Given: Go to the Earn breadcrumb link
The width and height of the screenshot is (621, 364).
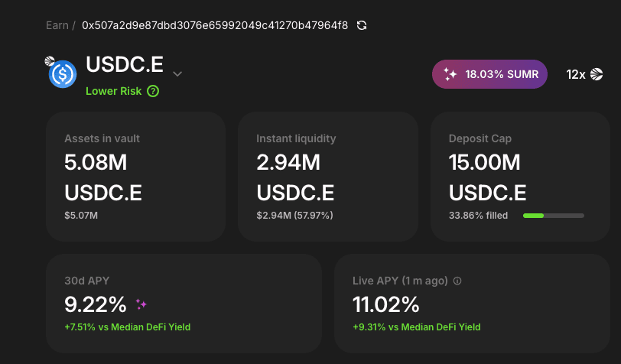Looking at the screenshot, I should [x=56, y=25].
